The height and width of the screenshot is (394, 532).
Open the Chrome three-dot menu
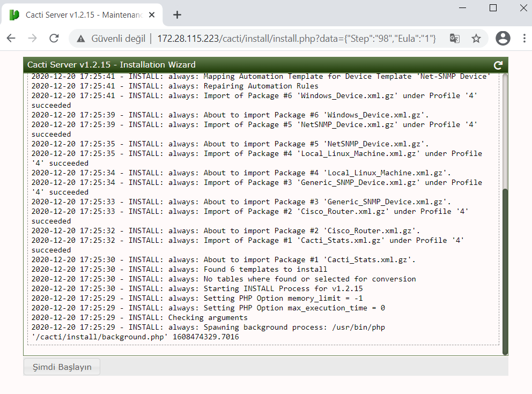point(524,38)
